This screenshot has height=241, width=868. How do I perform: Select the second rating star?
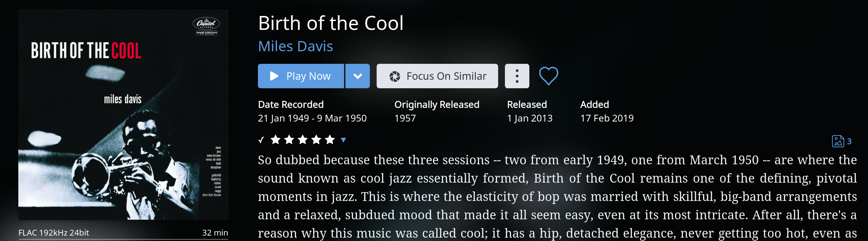point(289,140)
